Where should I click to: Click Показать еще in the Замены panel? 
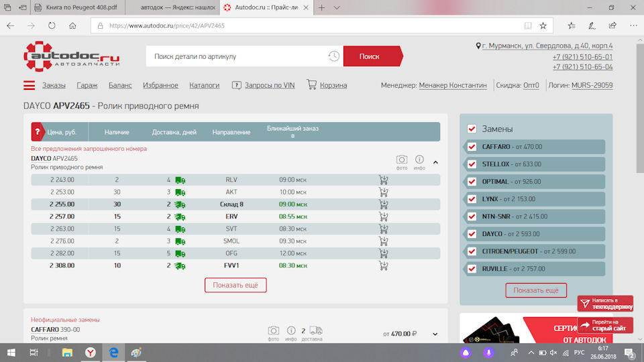click(x=536, y=290)
